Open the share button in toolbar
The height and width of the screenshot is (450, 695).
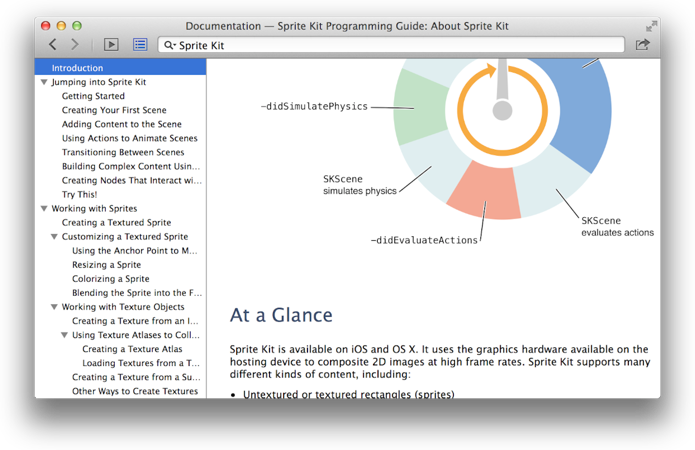pos(642,44)
